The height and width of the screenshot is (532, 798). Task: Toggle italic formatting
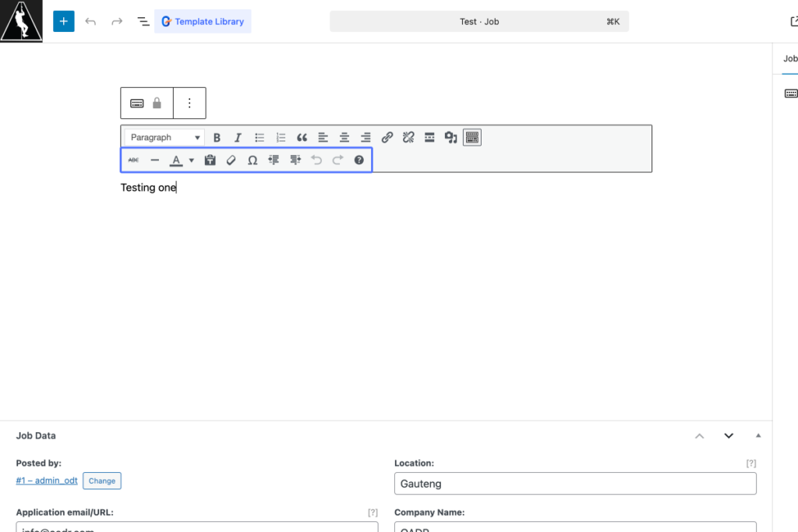point(238,137)
